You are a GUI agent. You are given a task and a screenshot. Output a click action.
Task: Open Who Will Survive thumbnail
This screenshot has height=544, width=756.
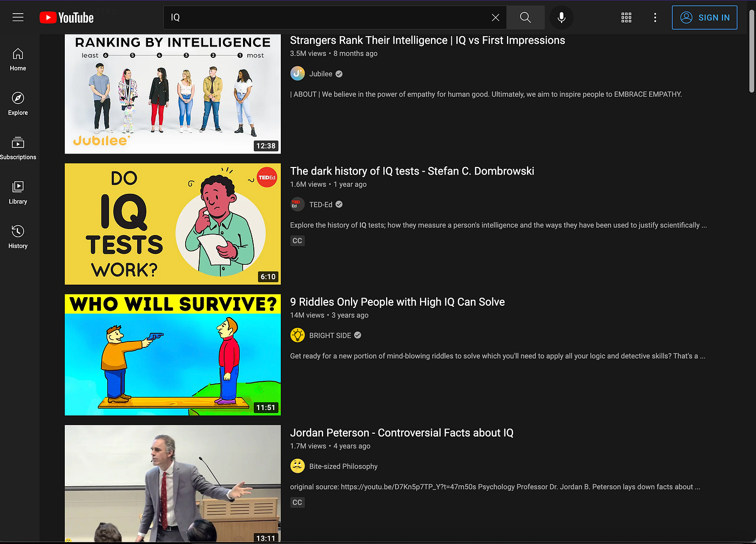click(173, 355)
